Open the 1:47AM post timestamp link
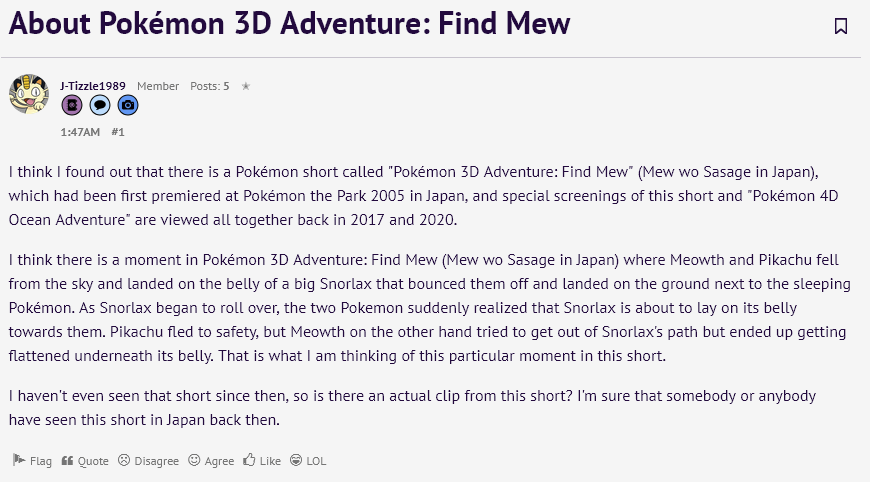Screen dimensions: 870x482 tap(80, 132)
